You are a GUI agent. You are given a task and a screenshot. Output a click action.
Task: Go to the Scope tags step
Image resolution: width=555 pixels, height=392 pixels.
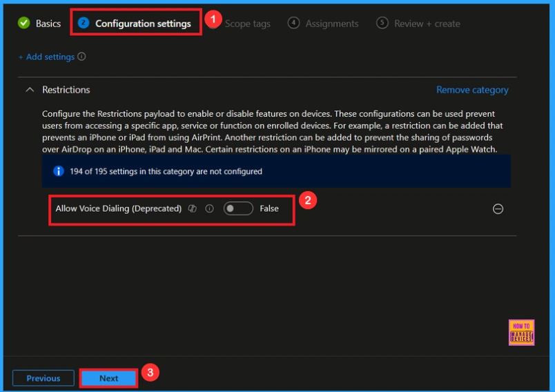[247, 23]
